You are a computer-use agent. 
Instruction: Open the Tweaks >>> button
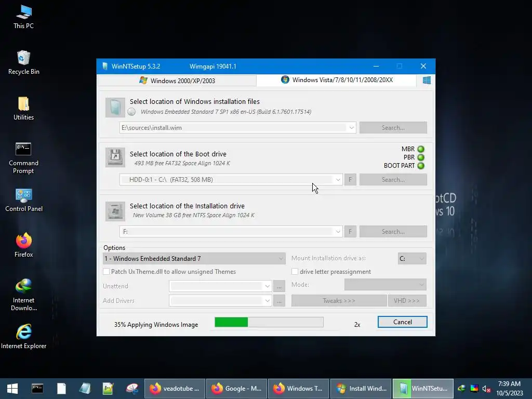pos(339,301)
